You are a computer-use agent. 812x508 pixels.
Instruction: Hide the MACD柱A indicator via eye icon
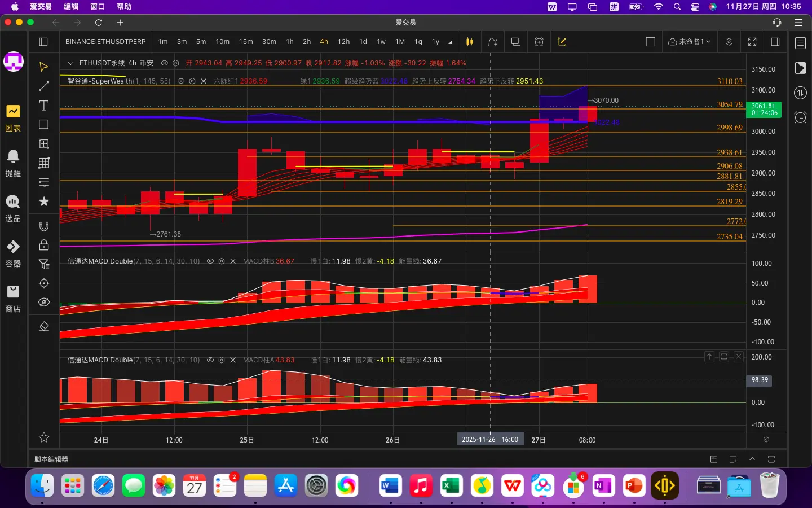pyautogui.click(x=210, y=360)
